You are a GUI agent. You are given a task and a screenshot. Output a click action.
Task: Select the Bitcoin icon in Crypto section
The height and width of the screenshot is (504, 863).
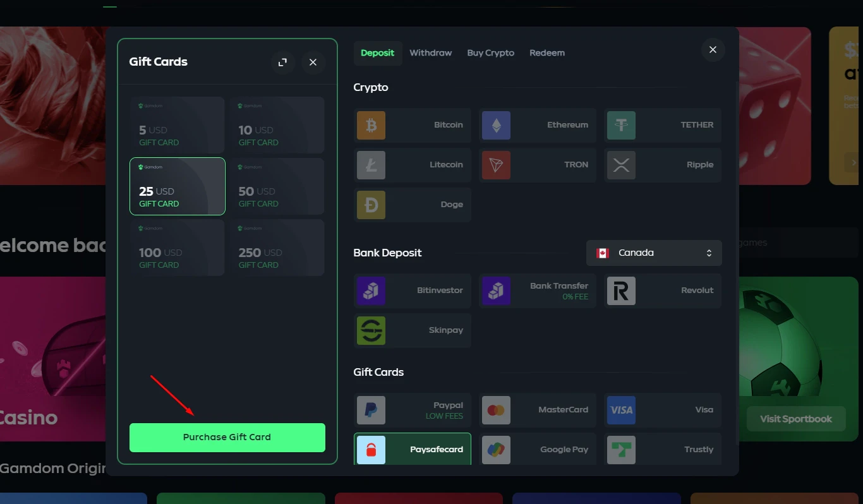click(371, 125)
